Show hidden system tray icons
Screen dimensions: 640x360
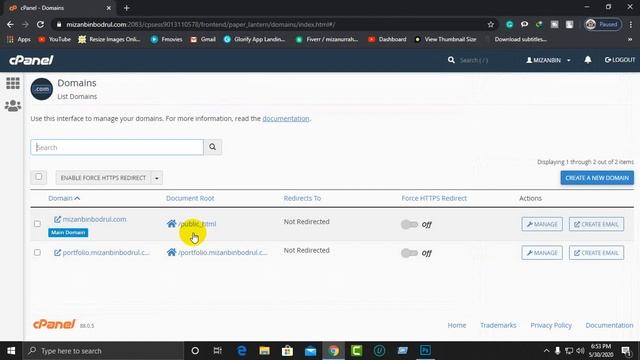[546, 351]
